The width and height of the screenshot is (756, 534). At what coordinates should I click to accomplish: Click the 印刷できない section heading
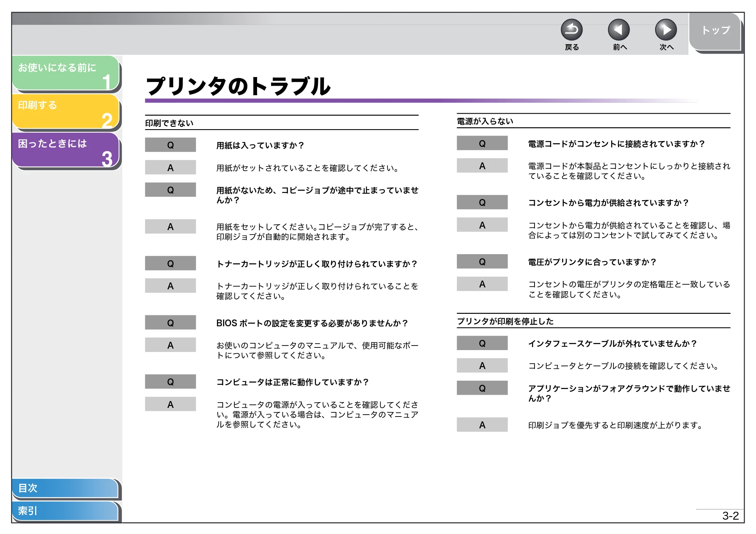[x=169, y=123]
